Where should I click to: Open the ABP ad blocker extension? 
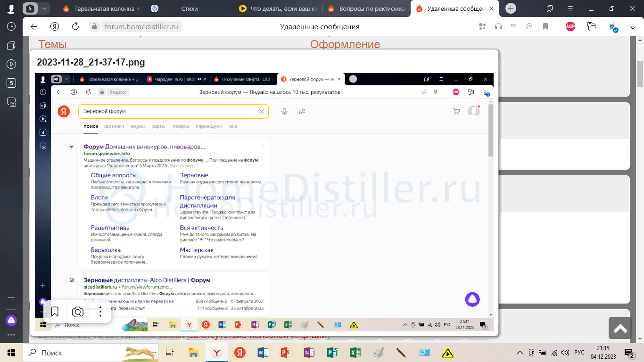click(570, 27)
